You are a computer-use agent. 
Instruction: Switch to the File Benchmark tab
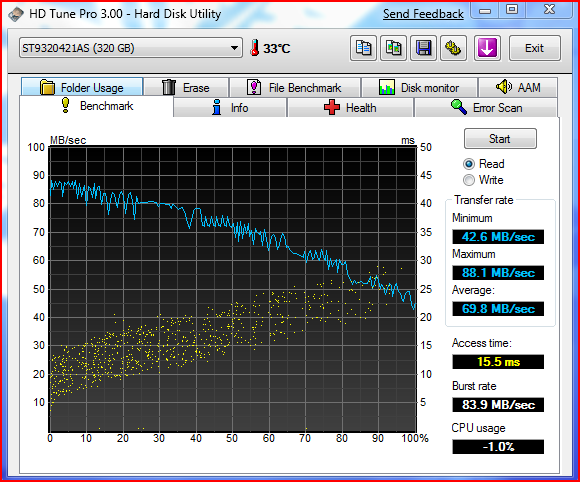[294, 88]
